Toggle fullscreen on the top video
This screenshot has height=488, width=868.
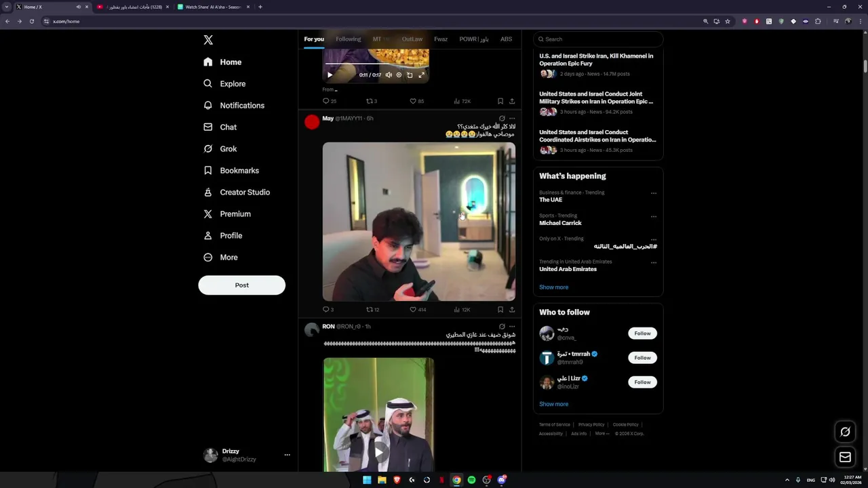pyautogui.click(x=421, y=75)
